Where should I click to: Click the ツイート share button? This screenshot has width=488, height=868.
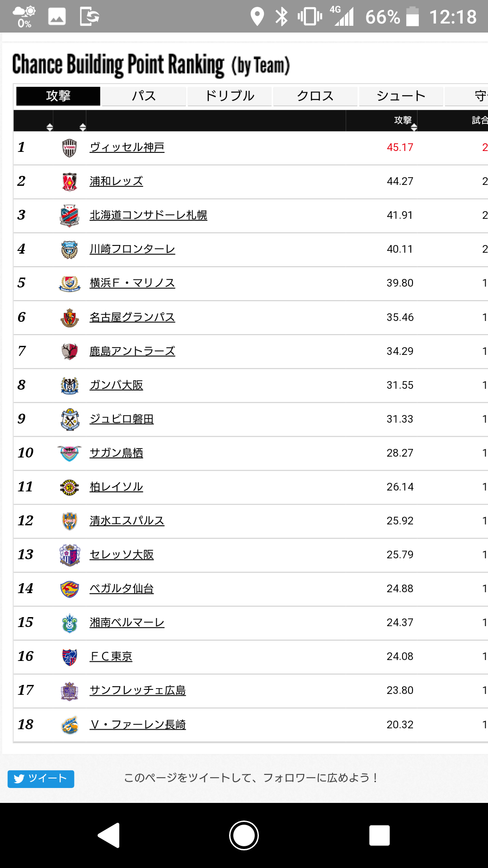point(41,778)
